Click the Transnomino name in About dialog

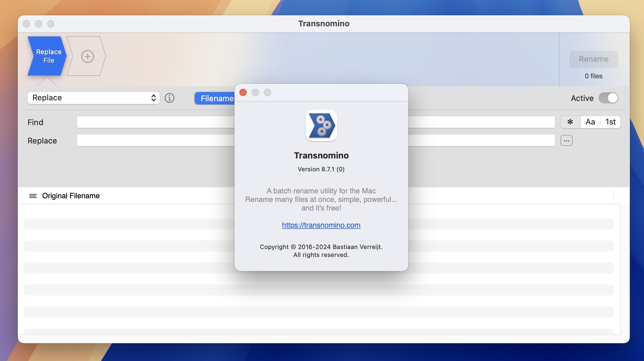[321, 155]
